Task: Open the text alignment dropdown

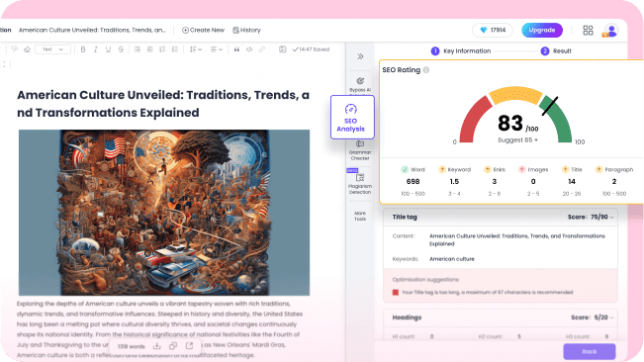Action: 216,49
